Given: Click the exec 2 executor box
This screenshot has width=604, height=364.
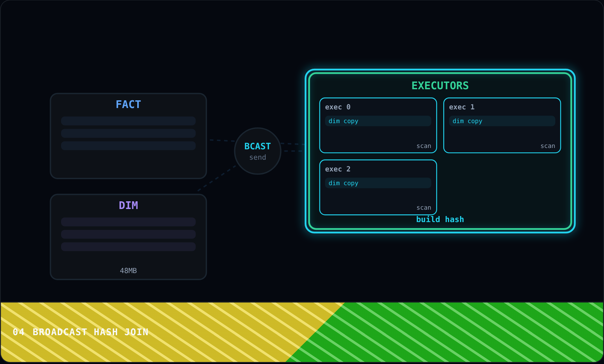Looking at the screenshot, I should pyautogui.click(x=378, y=187).
